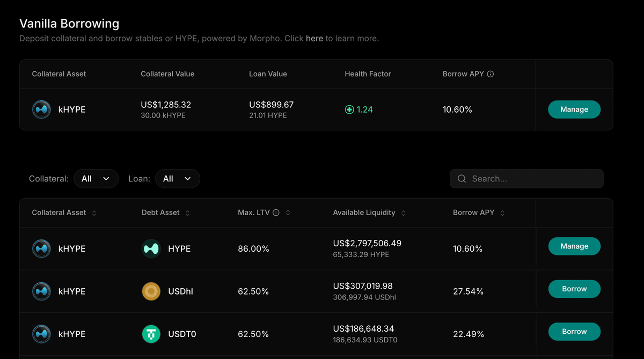Click the USDhl debt asset coin icon
Viewport: 644px width, 359px height.
[151, 291]
